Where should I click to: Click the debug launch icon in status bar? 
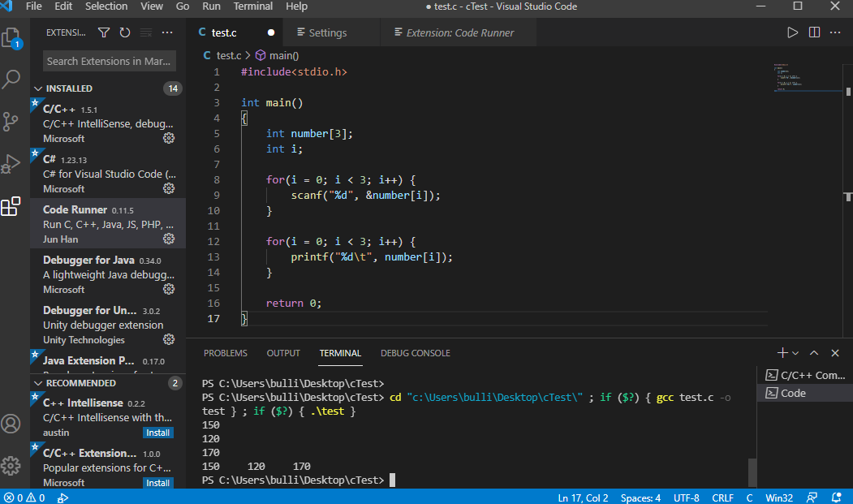click(62, 498)
